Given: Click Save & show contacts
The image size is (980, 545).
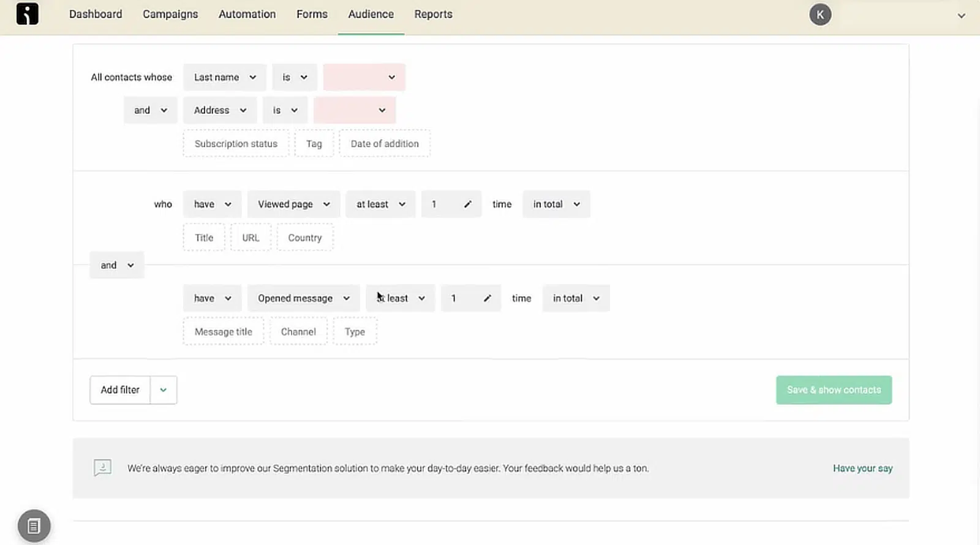Looking at the screenshot, I should [x=834, y=390].
